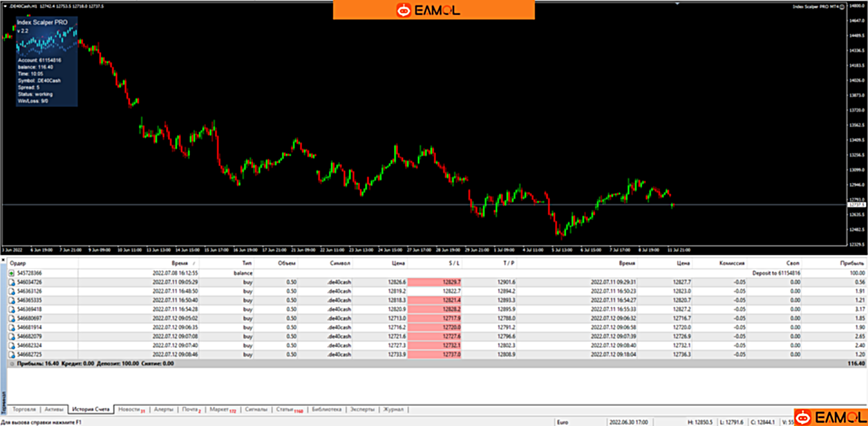Click the order icon beside 546682725

coord(11,353)
